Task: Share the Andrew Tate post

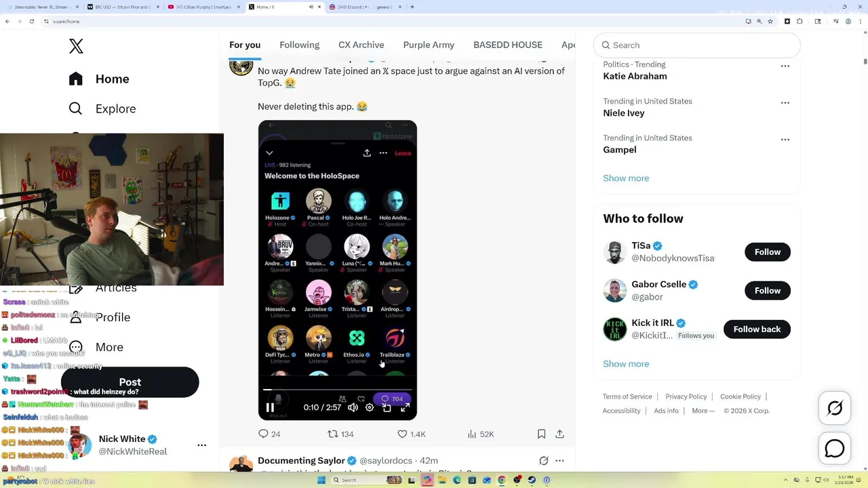Action: point(559,434)
